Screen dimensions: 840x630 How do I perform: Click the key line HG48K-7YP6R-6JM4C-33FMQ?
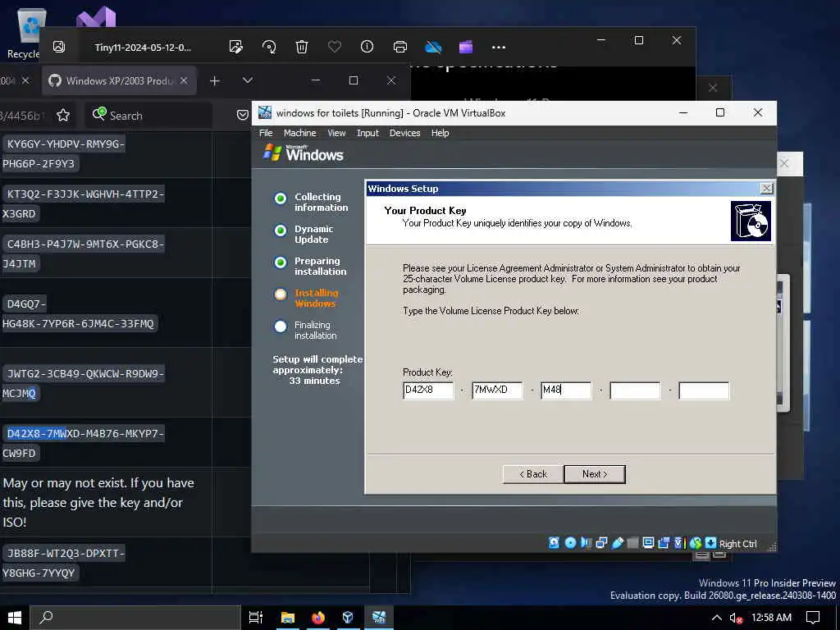pyautogui.click(x=78, y=323)
